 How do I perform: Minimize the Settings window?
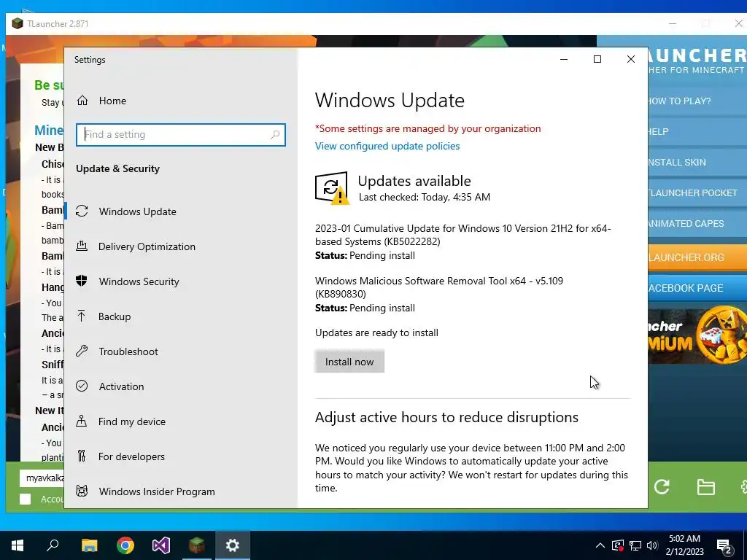coord(564,59)
